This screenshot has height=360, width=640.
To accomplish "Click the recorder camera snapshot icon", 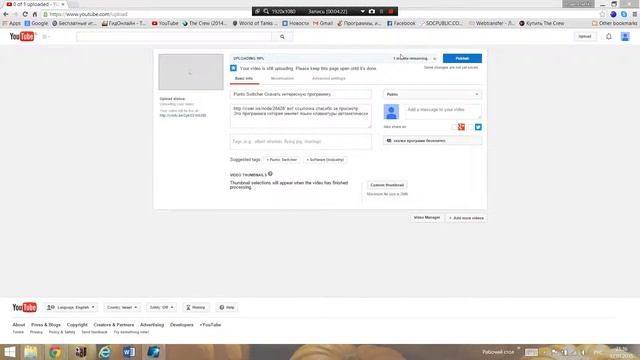I will click(372, 11).
